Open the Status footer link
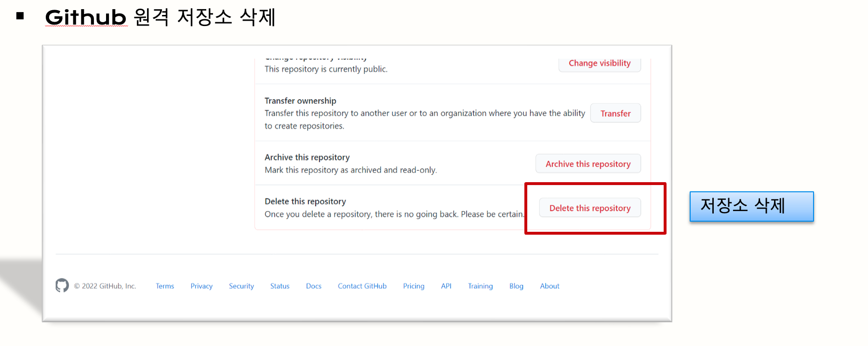 point(280,286)
